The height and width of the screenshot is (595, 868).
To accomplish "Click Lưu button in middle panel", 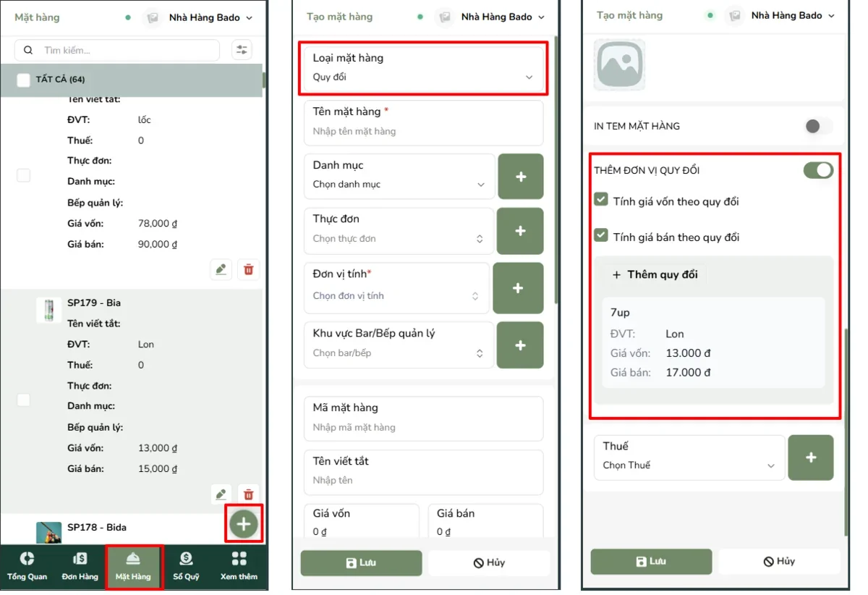I will [x=362, y=562].
